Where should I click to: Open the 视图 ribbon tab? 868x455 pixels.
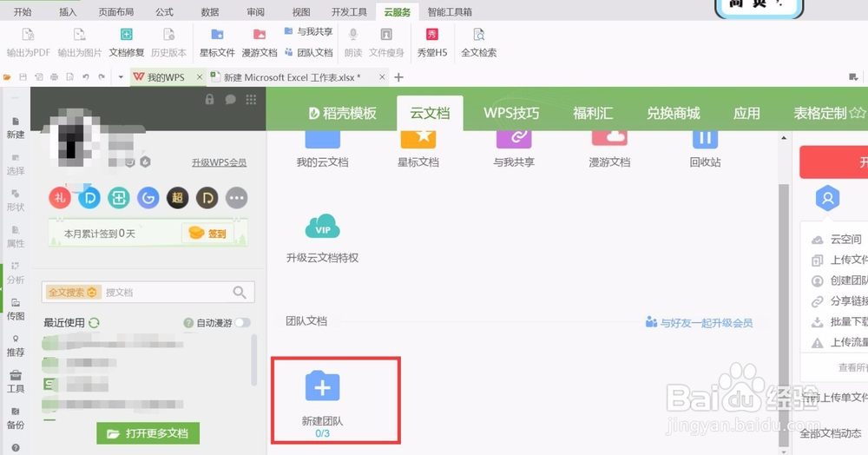[301, 11]
